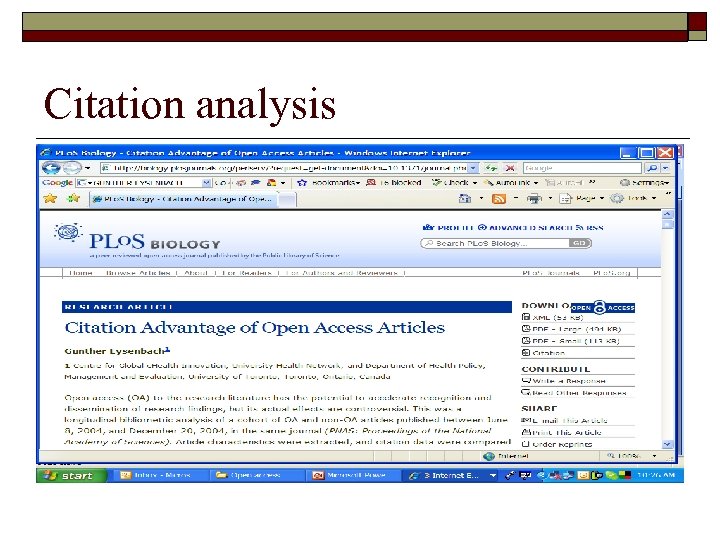Click the Print icon in IE command bar
Screen dimensions: 720x540
(x=534, y=198)
